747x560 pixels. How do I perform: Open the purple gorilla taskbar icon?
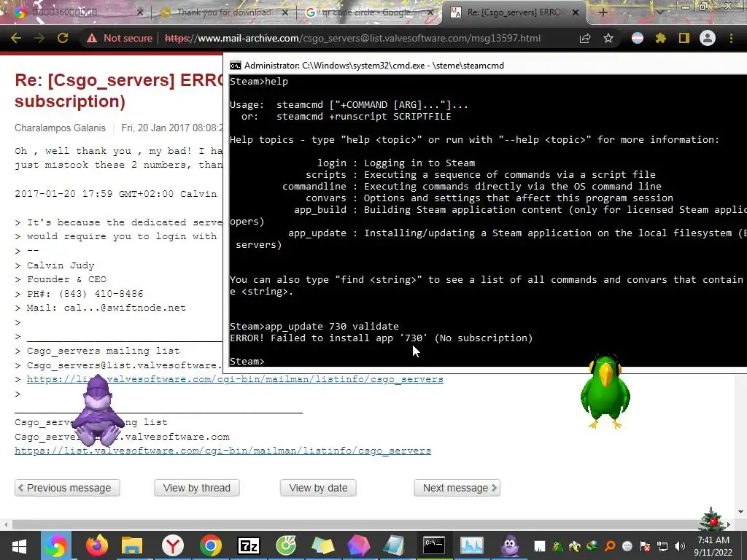pyautogui.click(x=510, y=545)
